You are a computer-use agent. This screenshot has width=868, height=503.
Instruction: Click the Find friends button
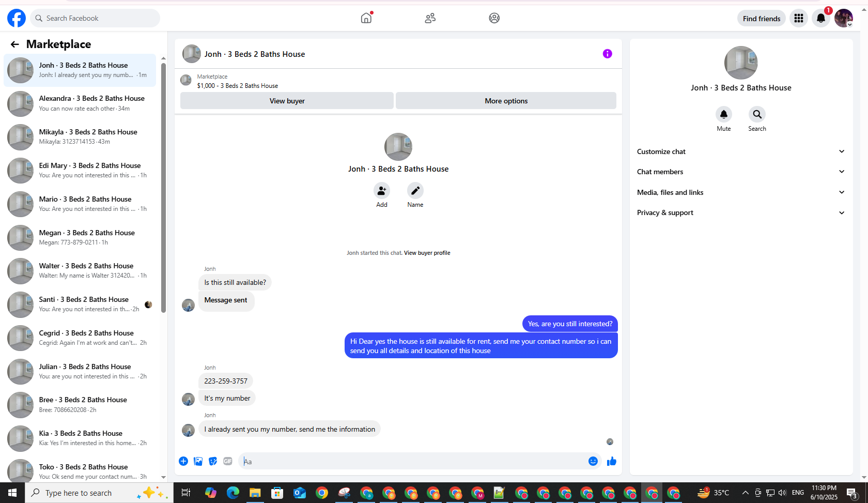click(x=762, y=19)
